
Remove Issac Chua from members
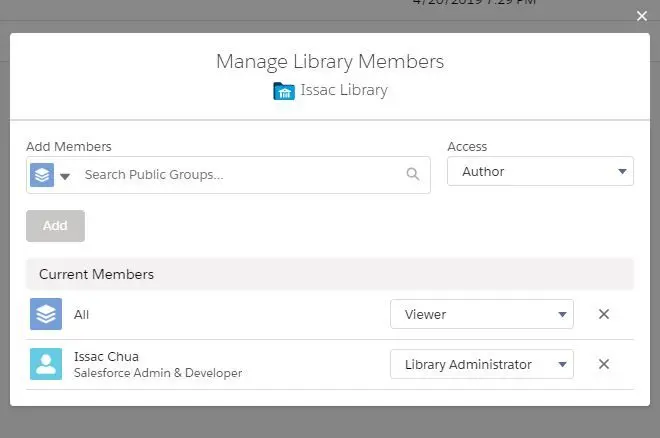click(604, 364)
